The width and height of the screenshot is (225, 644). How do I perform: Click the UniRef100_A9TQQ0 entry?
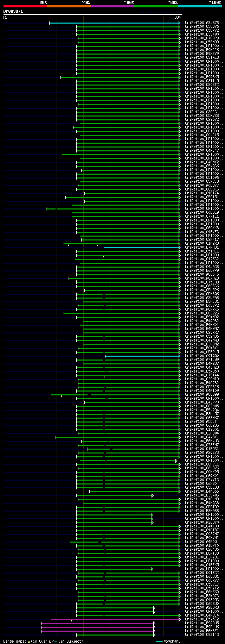click(x=202, y=356)
